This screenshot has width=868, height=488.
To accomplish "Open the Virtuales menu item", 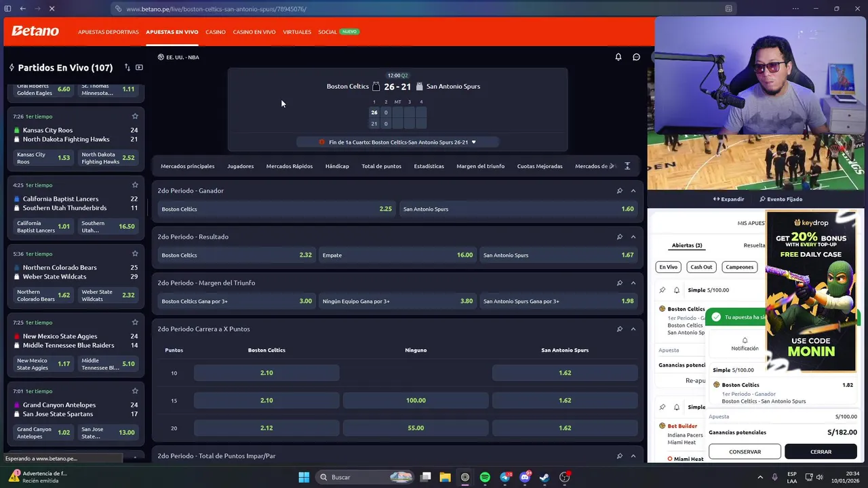I will pyautogui.click(x=297, y=32).
